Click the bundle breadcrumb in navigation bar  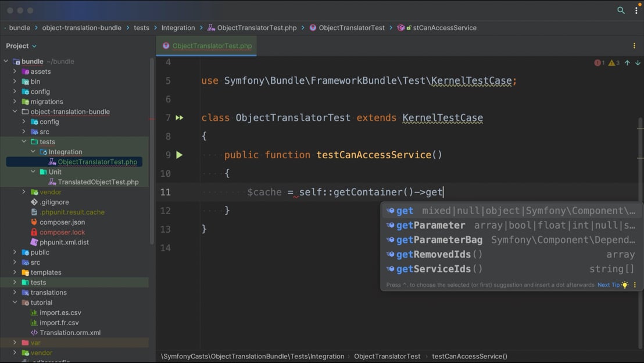click(19, 28)
